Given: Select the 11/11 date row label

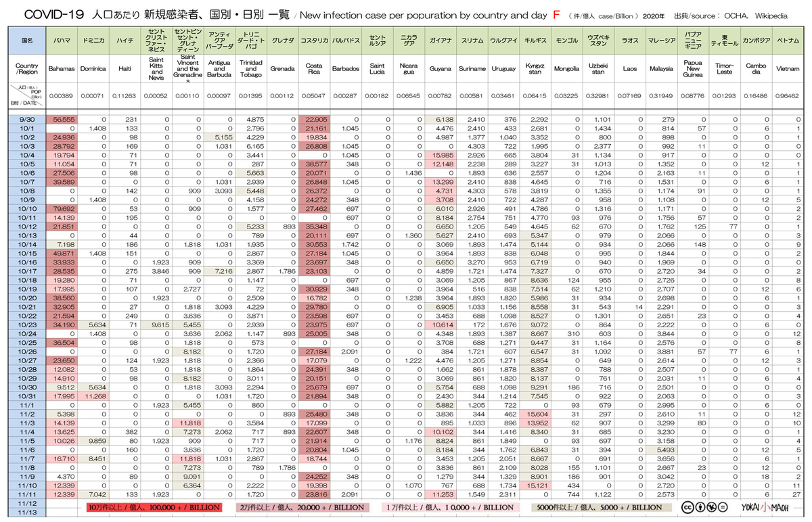Looking at the screenshot, I should point(27,495).
